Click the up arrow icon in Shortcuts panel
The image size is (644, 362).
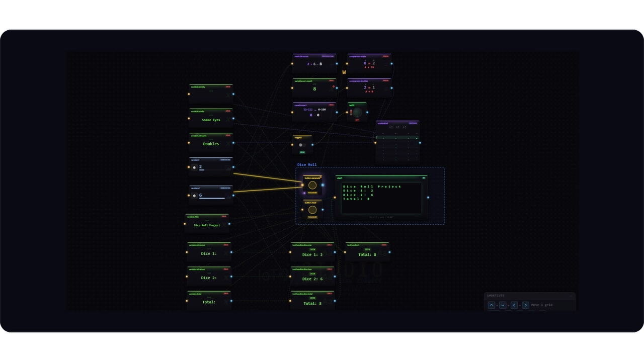(x=492, y=305)
